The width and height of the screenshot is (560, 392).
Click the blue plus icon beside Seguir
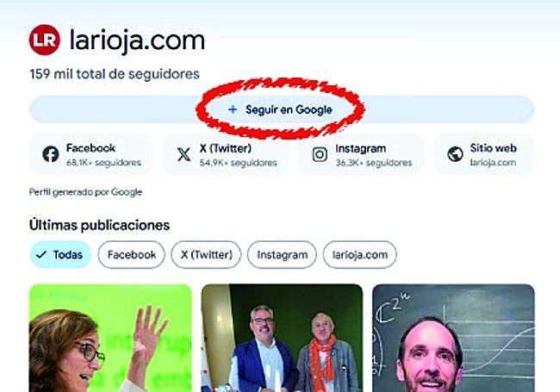click(233, 109)
